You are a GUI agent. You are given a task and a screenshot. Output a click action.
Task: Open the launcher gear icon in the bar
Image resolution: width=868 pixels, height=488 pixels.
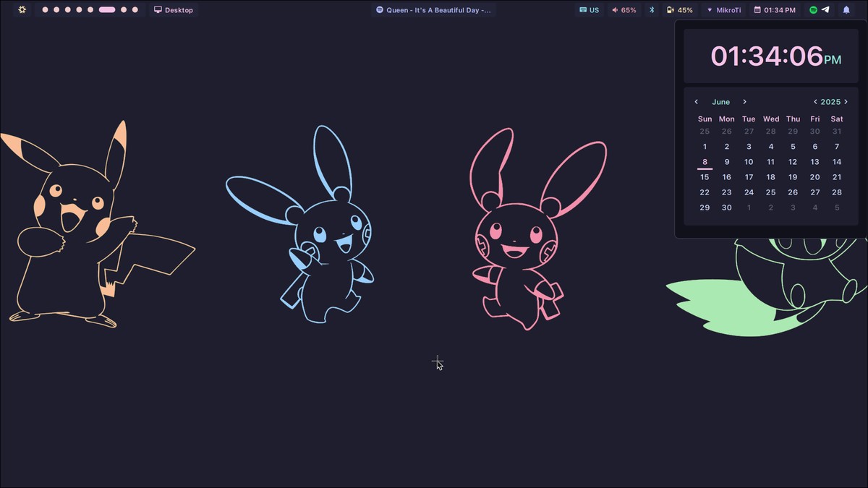click(22, 10)
